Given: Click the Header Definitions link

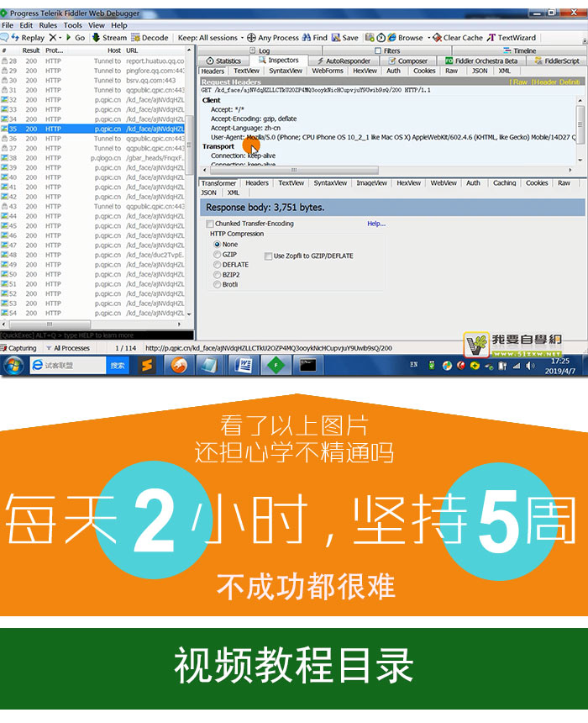Looking at the screenshot, I should [x=557, y=82].
